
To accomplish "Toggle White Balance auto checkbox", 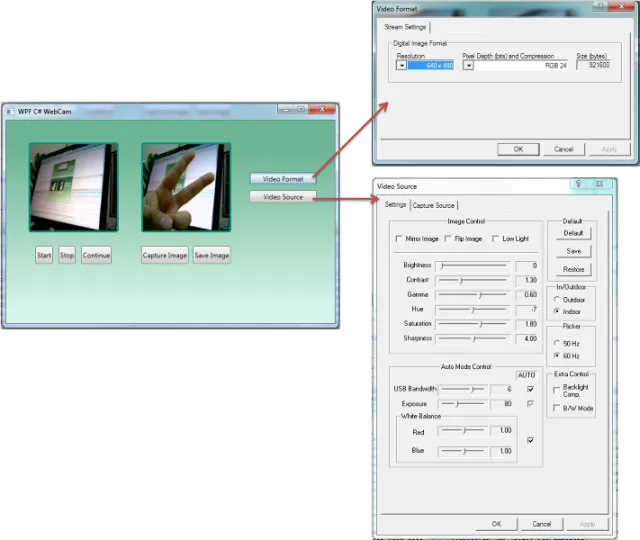I will tap(530, 440).
